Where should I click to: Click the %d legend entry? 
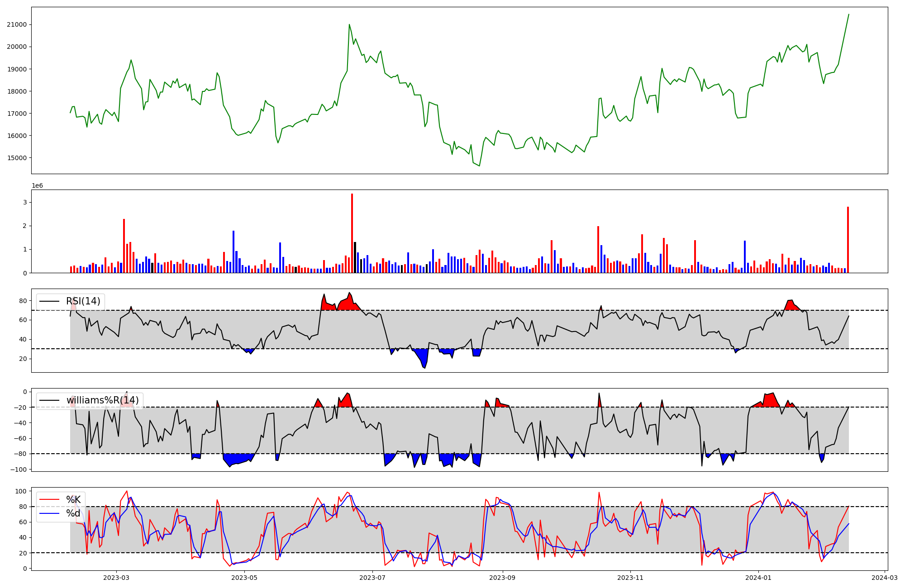[x=73, y=513]
